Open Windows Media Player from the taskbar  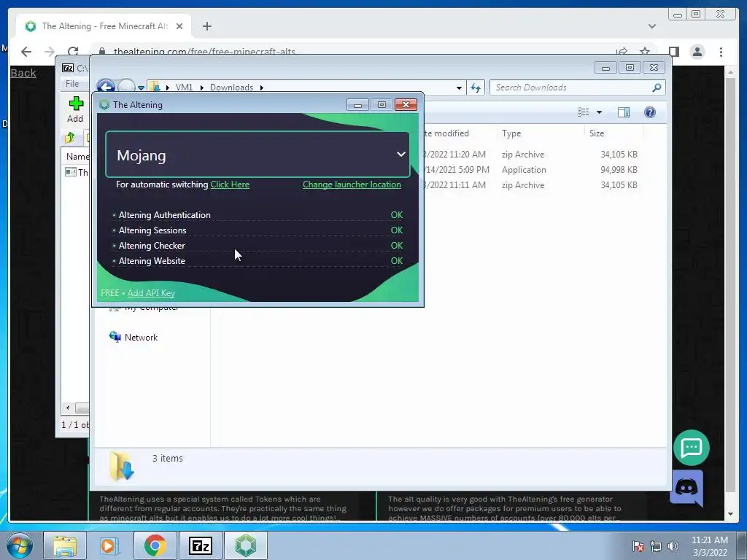click(109, 545)
